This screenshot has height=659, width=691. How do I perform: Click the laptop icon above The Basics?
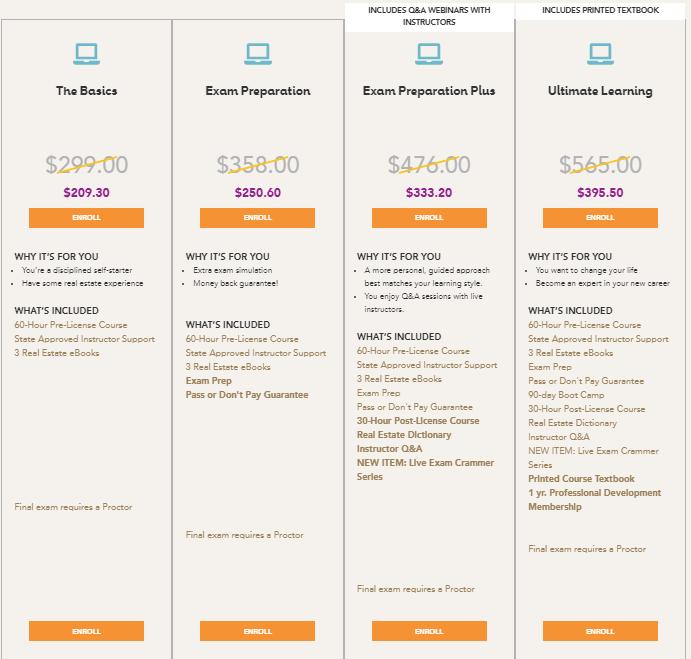86,54
